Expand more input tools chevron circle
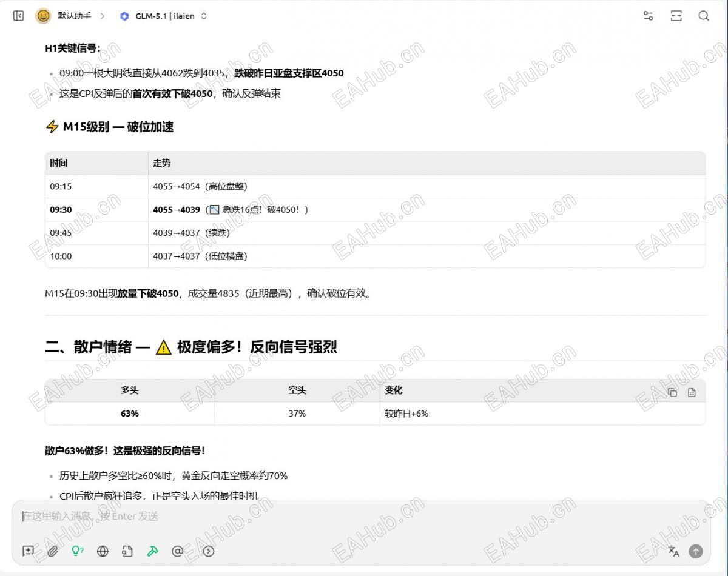 point(209,551)
